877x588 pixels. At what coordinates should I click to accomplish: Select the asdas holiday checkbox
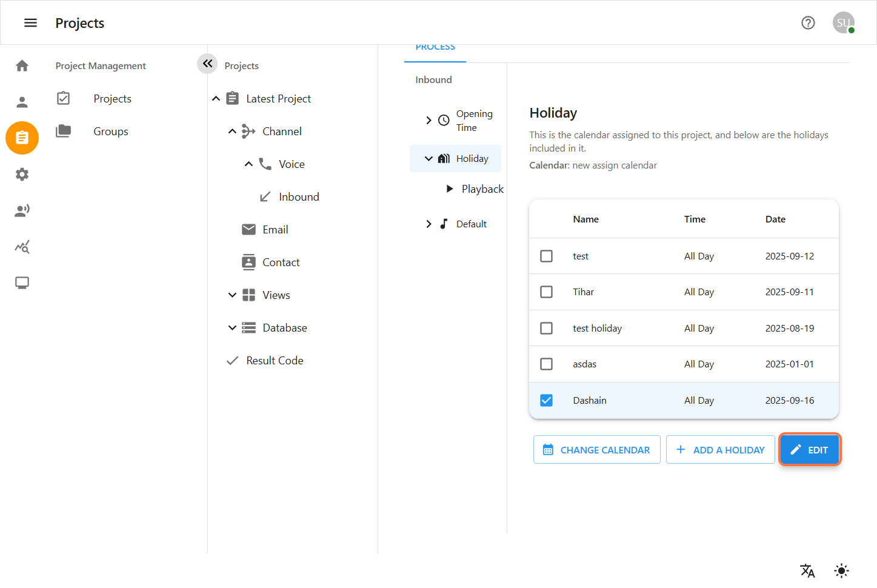[546, 364]
